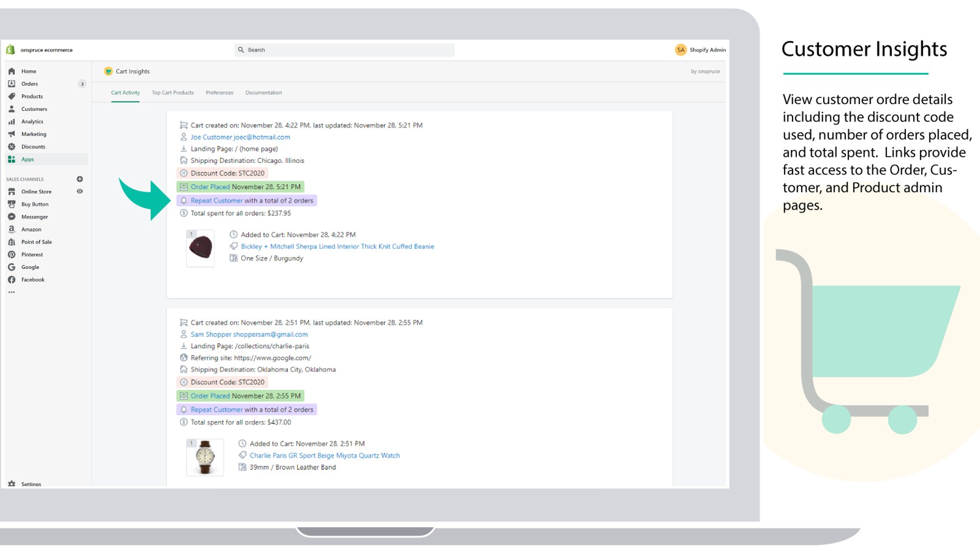Click the quartz watch thumbnail
The height and width of the screenshot is (551, 980).
[205, 458]
